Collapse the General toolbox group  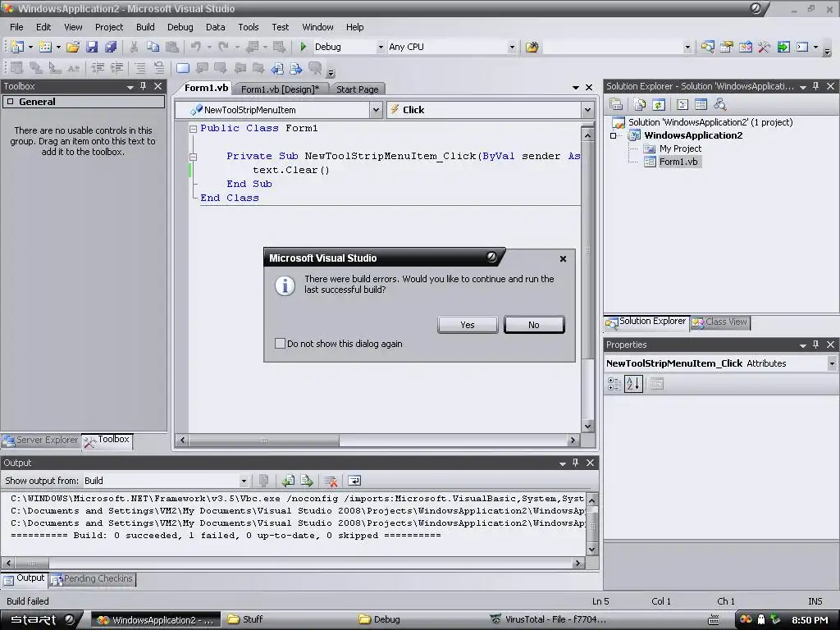[x=10, y=102]
